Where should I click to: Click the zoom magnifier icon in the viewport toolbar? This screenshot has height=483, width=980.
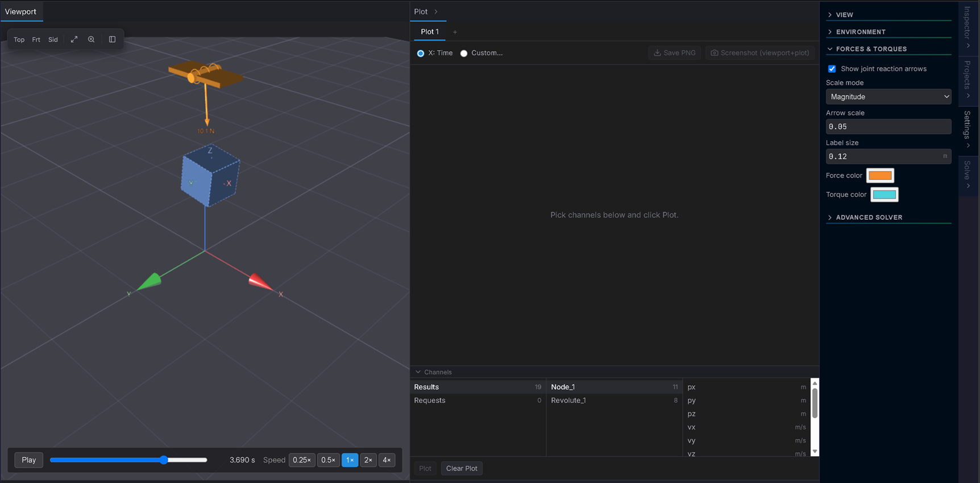pyautogui.click(x=91, y=39)
